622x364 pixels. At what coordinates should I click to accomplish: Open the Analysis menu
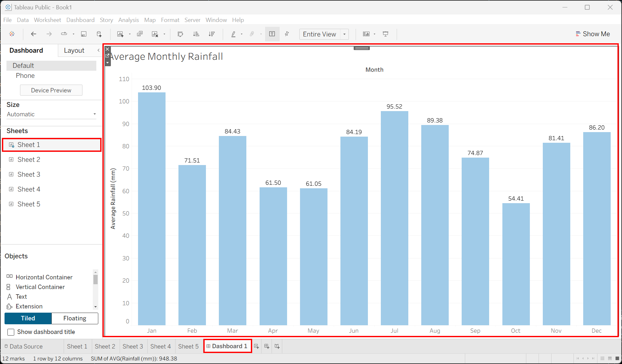(x=128, y=20)
